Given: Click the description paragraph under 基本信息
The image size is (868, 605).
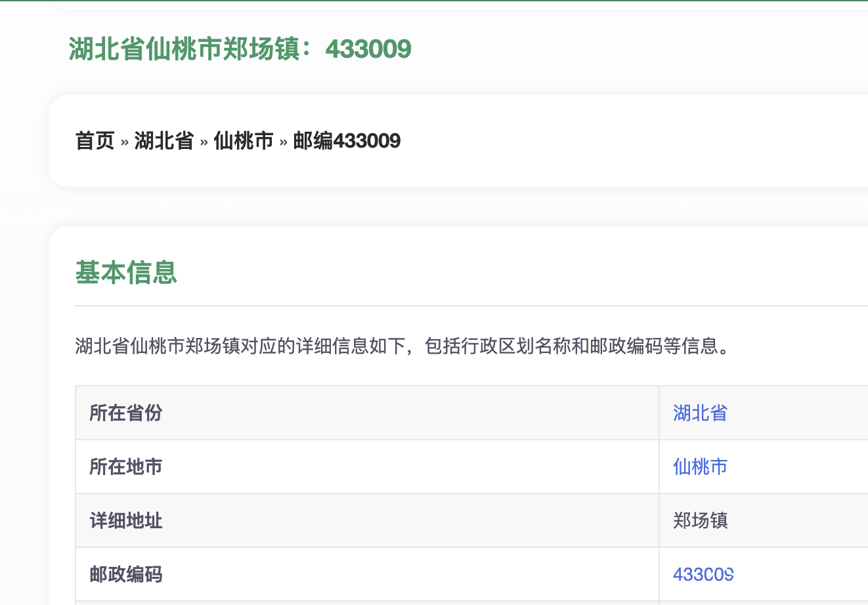Looking at the screenshot, I should pyautogui.click(x=402, y=346).
